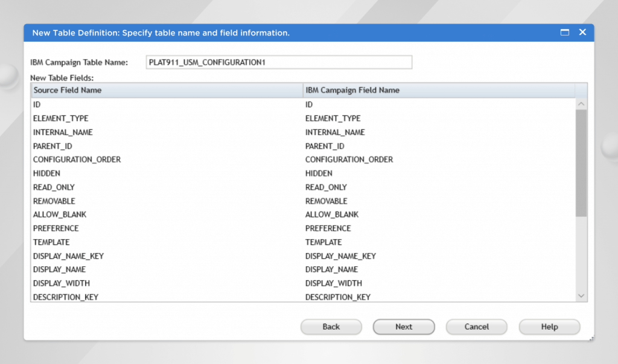The image size is (618, 364).
Task: Select the ELEMENT_TYPE source field row
Action: click(x=60, y=118)
